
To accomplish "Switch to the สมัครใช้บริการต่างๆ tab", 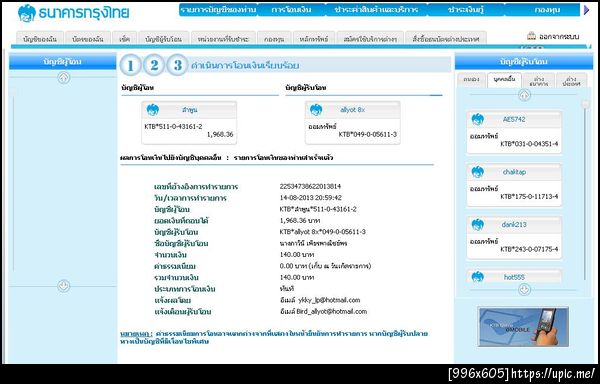I will pos(370,38).
